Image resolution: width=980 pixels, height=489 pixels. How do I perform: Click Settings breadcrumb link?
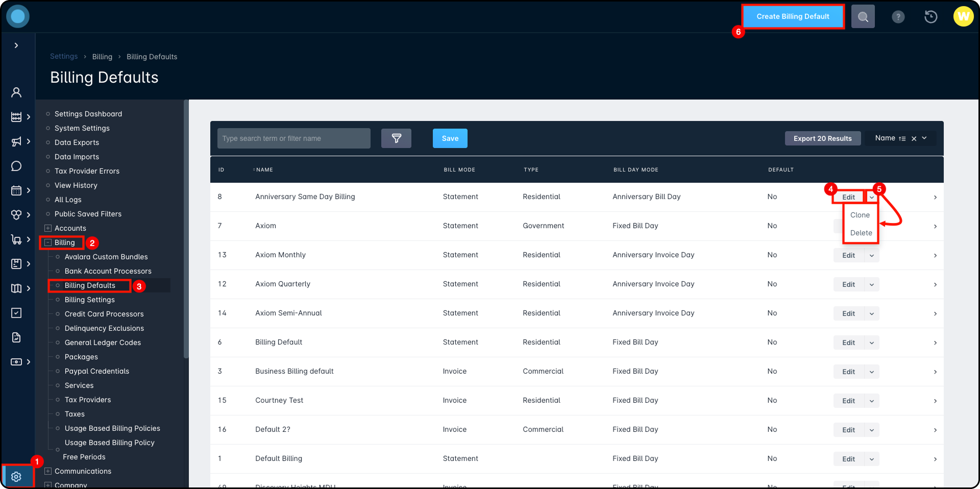tap(64, 56)
